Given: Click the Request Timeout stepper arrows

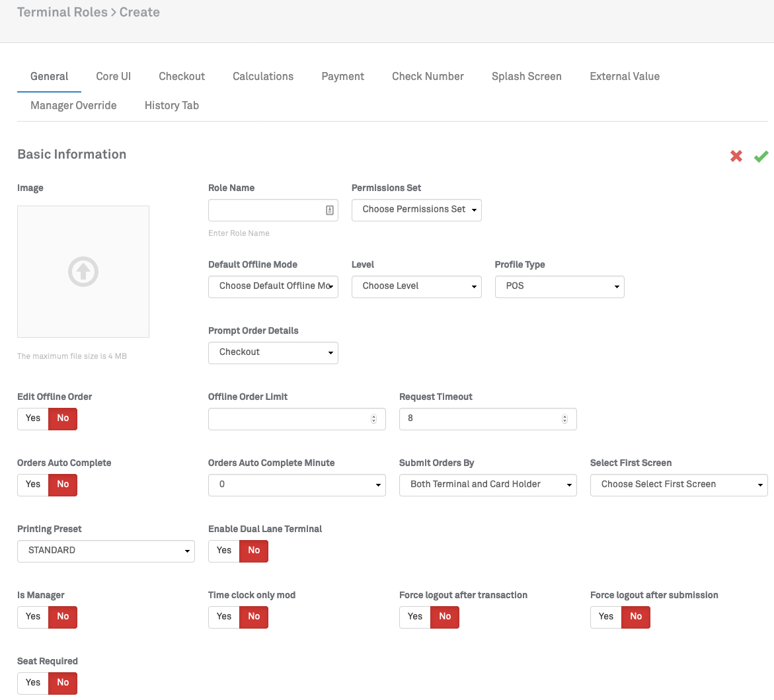Looking at the screenshot, I should pos(564,419).
